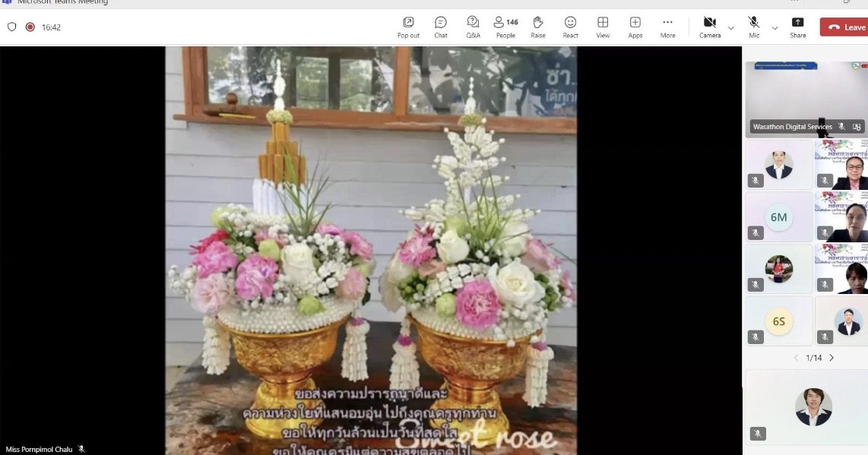
Task: Click the Miss Pornpimol Chalu presenter name
Action: (x=39, y=450)
